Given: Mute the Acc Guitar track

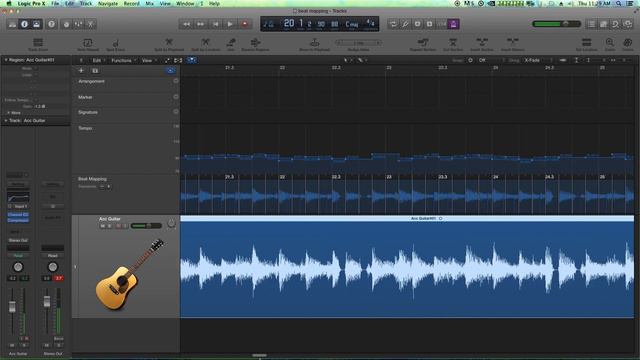Looking at the screenshot, I should click(x=102, y=226).
